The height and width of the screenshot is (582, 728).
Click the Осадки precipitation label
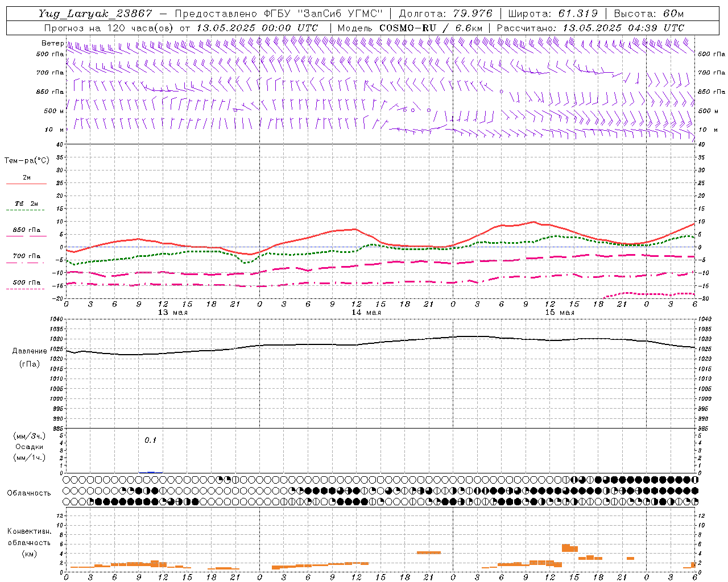point(29,447)
